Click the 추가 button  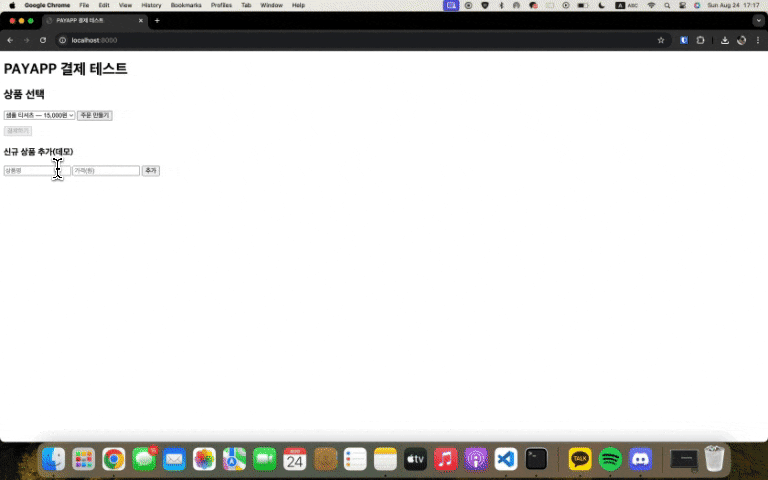click(151, 170)
